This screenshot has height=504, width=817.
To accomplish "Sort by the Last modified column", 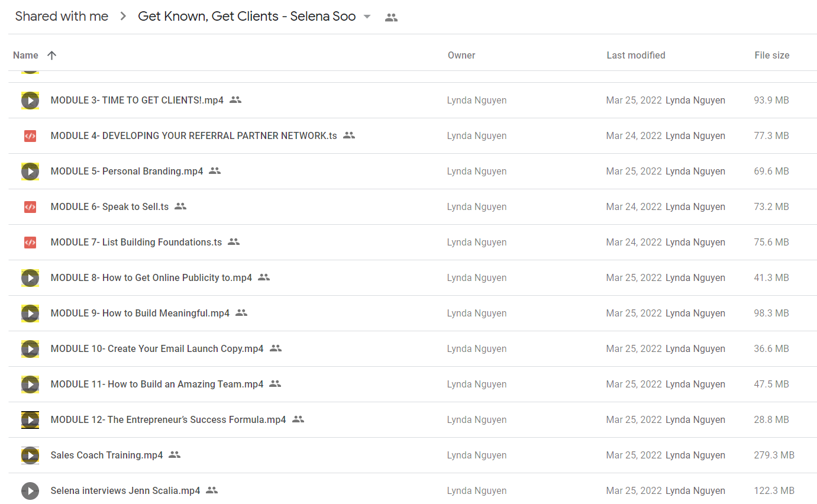I will coord(636,55).
